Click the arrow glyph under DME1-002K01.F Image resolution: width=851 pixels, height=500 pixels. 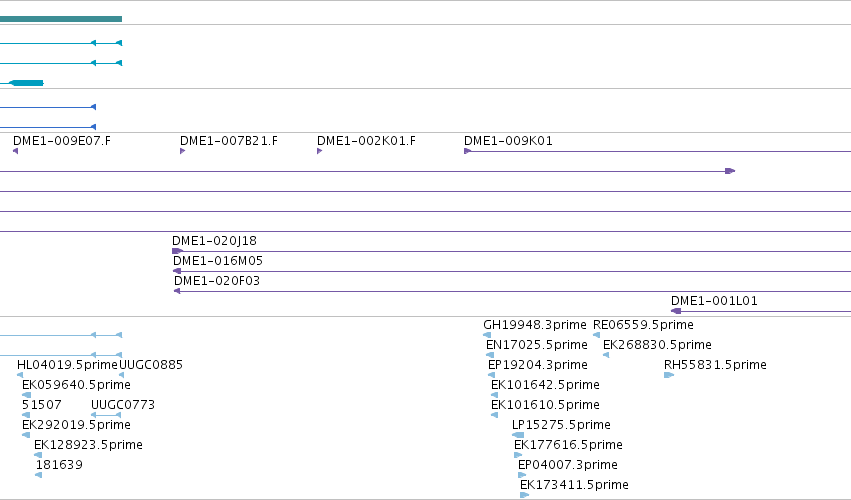(x=320, y=151)
